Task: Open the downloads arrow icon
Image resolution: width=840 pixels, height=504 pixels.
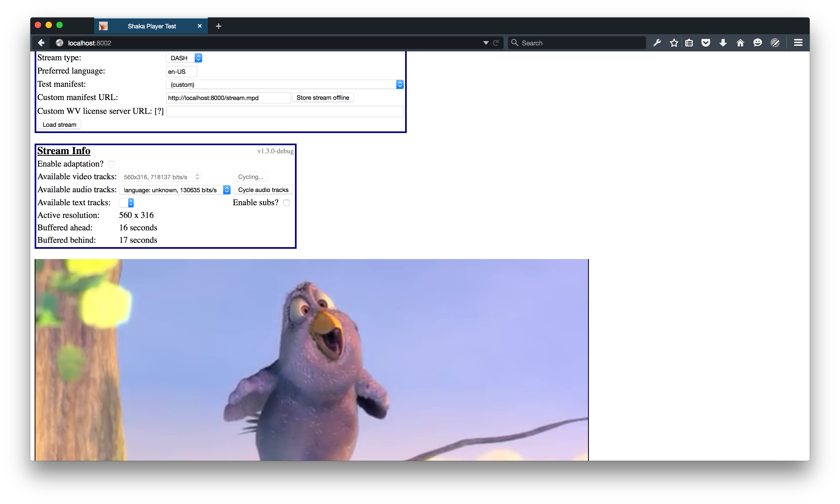Action: (723, 43)
